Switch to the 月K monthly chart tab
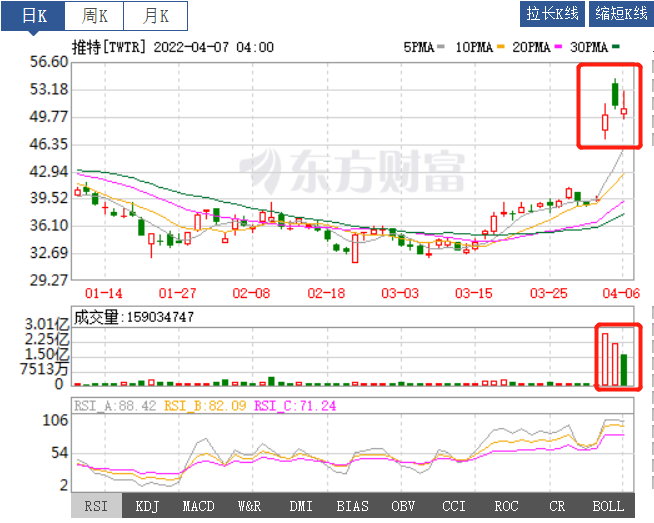654x523 pixels. [x=156, y=16]
